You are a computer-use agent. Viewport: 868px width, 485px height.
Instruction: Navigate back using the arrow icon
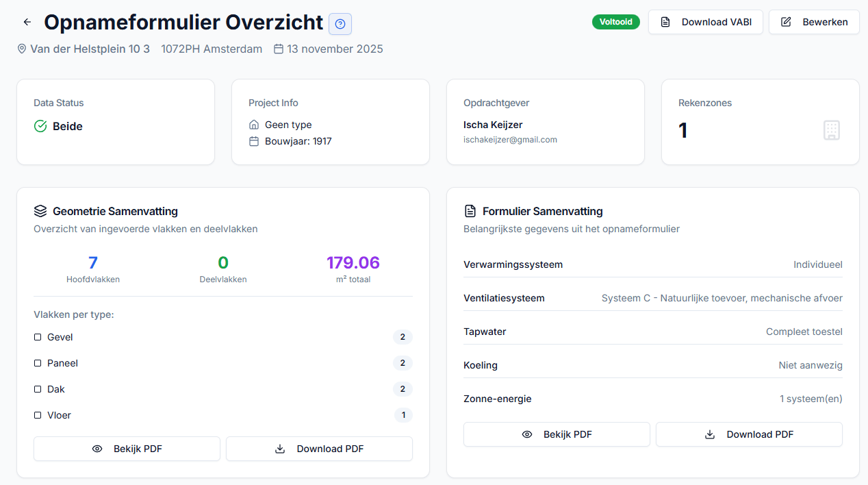(x=27, y=21)
